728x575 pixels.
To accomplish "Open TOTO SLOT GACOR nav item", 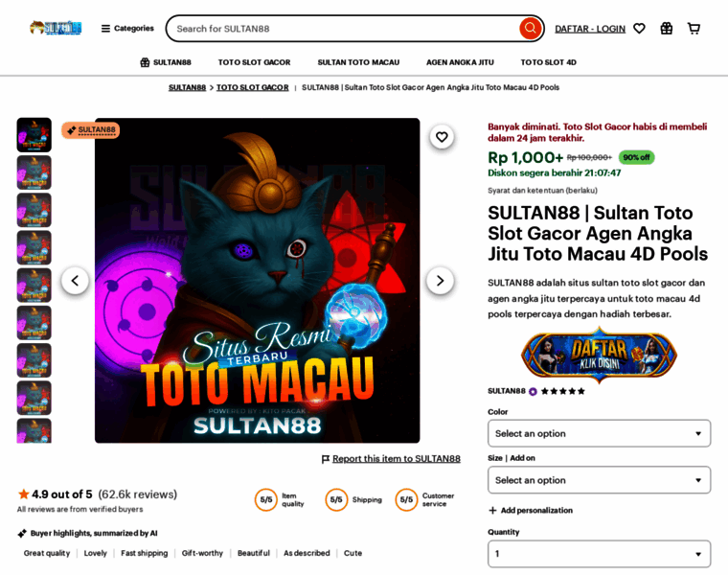I will pyautogui.click(x=255, y=62).
